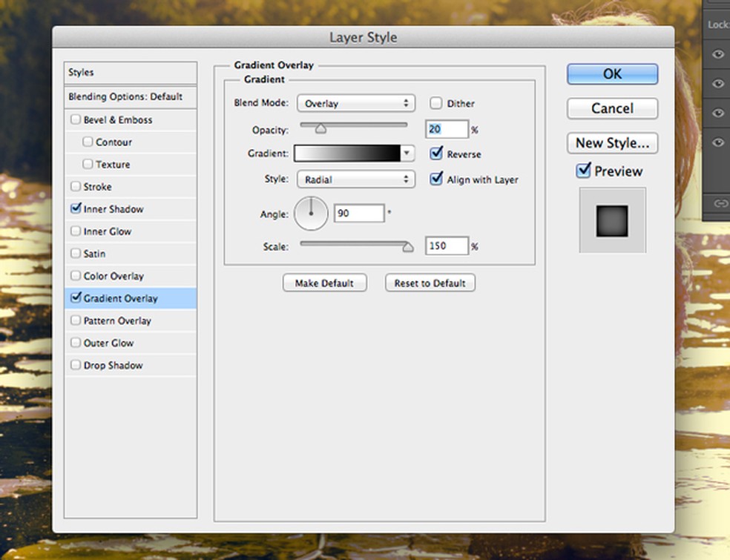Click the New Style... button
The image size is (730, 560).
[612, 143]
